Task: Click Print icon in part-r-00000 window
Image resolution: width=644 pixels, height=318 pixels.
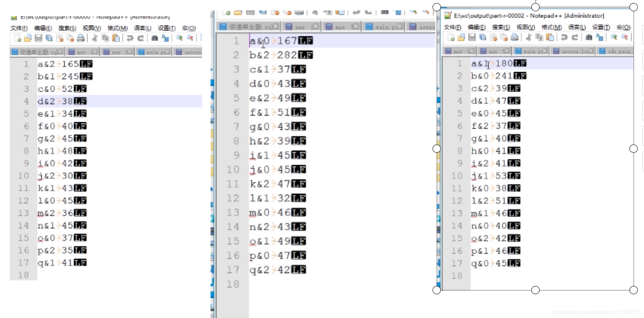Action: [81, 38]
